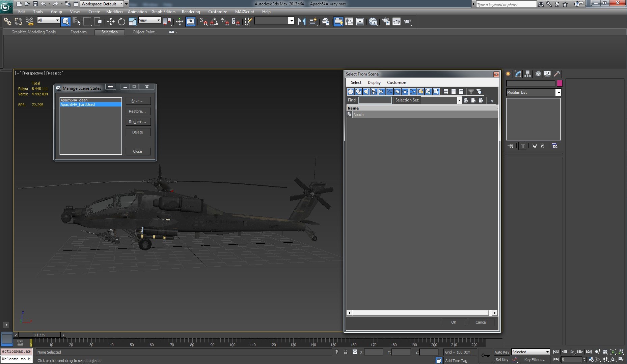The width and height of the screenshot is (627, 364).
Task: Activate the Select and Link tool
Action: point(7,22)
